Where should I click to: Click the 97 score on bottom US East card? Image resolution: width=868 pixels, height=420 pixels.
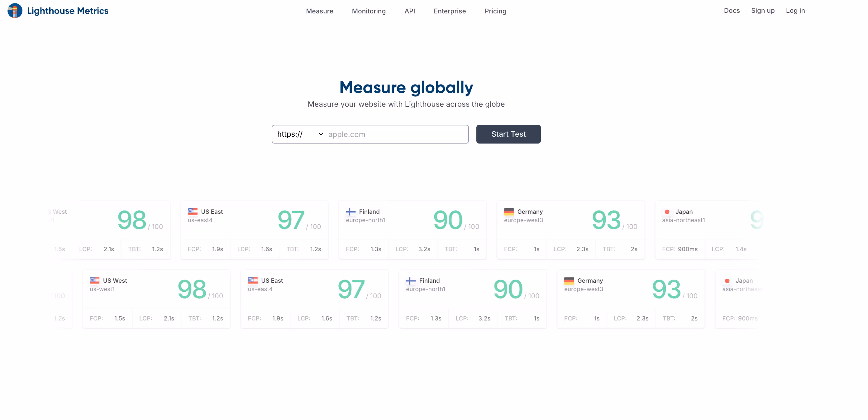(351, 289)
